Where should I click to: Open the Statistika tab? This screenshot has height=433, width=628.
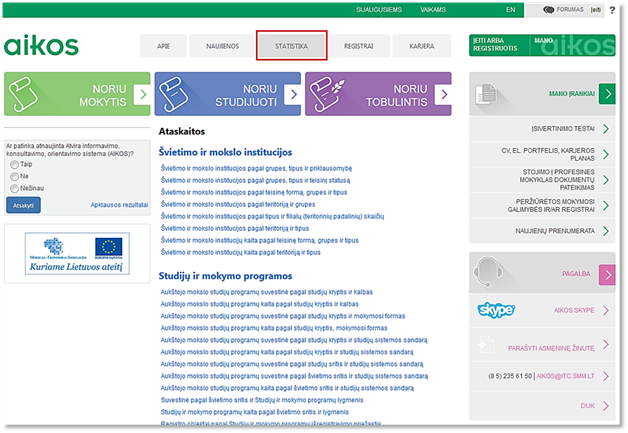(x=292, y=46)
